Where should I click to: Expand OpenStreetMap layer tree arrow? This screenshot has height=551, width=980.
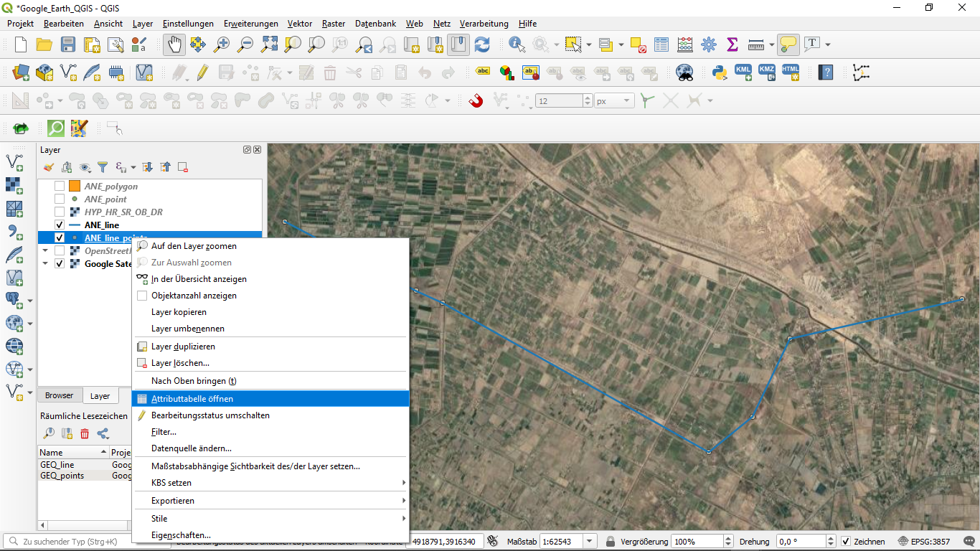tap(45, 250)
